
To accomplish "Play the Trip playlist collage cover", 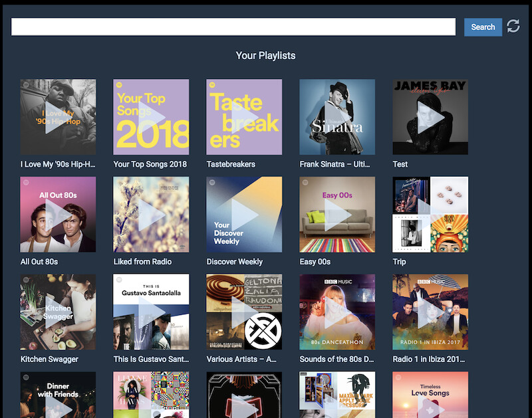I will 430,214.
